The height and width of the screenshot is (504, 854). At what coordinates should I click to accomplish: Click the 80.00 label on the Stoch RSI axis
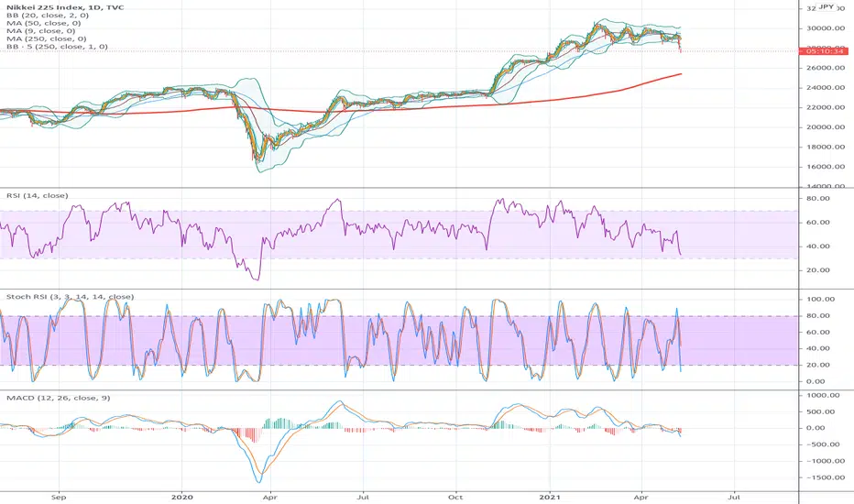coord(818,315)
